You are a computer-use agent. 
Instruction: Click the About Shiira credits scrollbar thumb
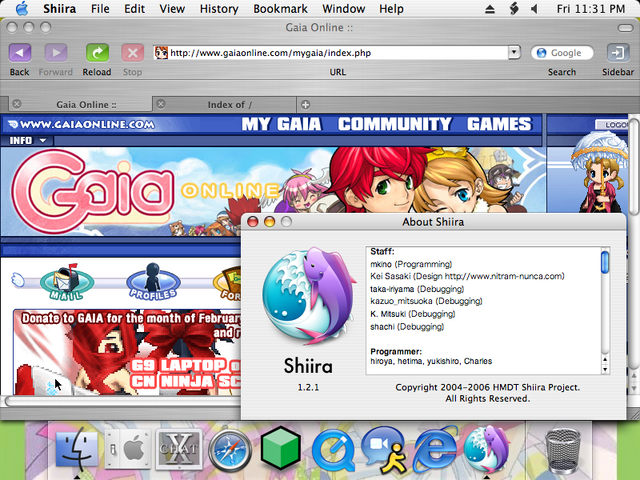[605, 262]
